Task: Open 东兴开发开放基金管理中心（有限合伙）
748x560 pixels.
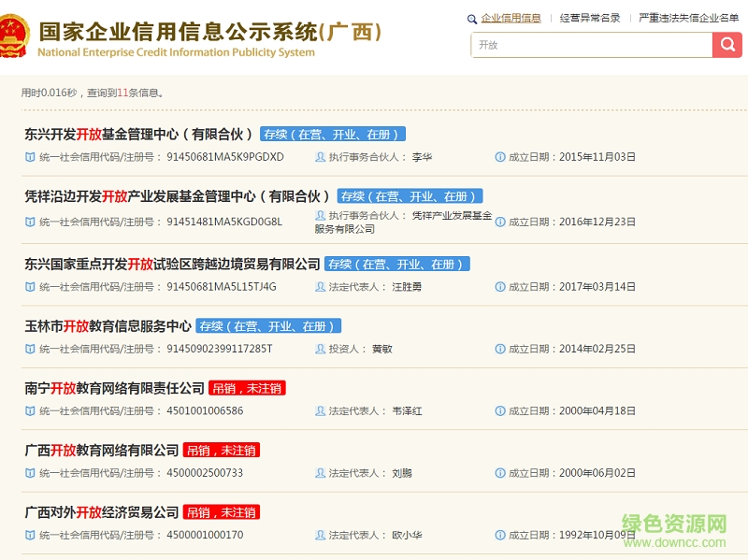Action: tap(138, 134)
